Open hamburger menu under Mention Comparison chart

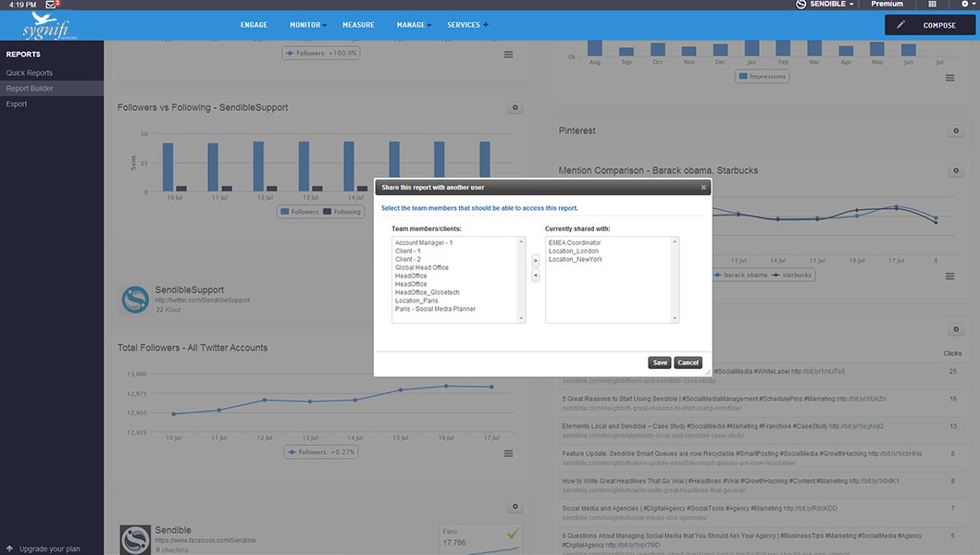[x=949, y=276]
